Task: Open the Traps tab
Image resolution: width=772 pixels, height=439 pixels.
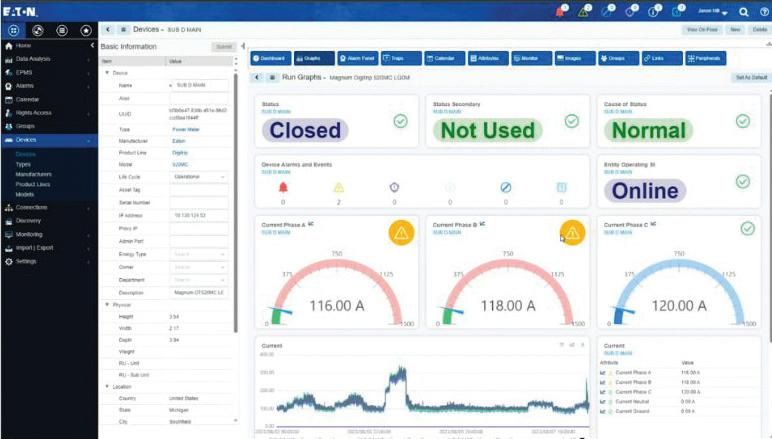Action: point(401,58)
